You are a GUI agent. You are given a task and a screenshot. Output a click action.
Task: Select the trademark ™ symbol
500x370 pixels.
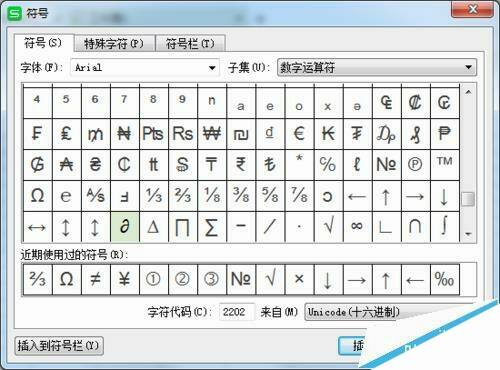444,165
